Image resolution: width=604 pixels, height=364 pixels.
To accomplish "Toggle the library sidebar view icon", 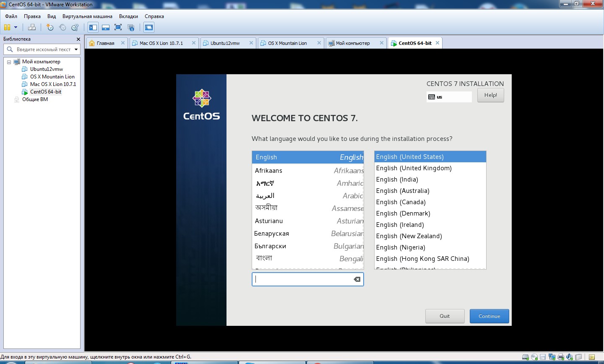I will [93, 27].
